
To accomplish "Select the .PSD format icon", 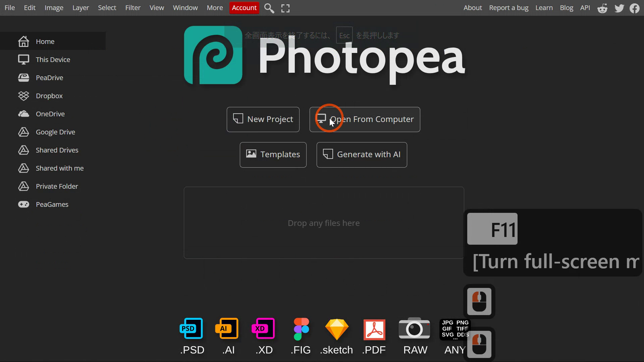I will tap(192, 328).
